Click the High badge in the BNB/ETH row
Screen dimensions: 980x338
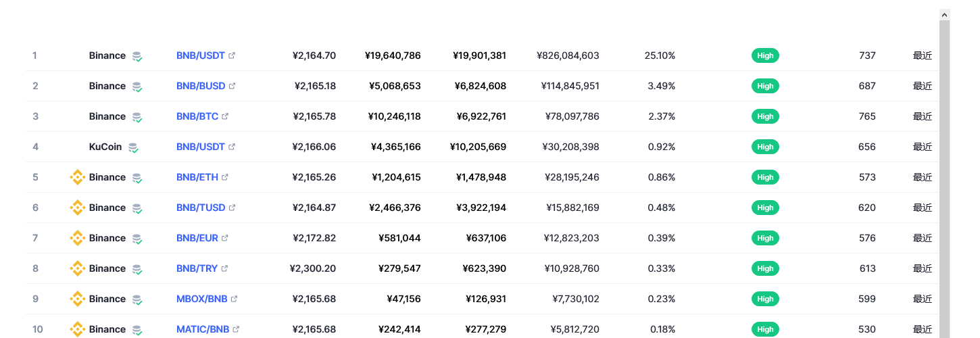click(x=765, y=177)
